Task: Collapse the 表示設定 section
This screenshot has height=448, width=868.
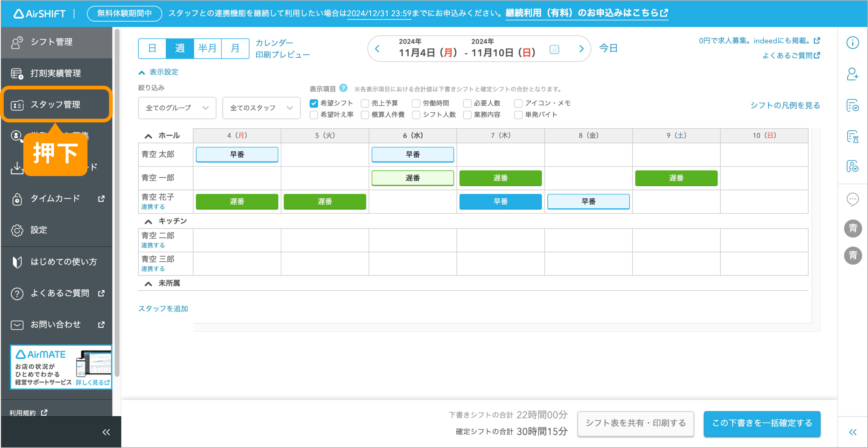Action: point(158,72)
